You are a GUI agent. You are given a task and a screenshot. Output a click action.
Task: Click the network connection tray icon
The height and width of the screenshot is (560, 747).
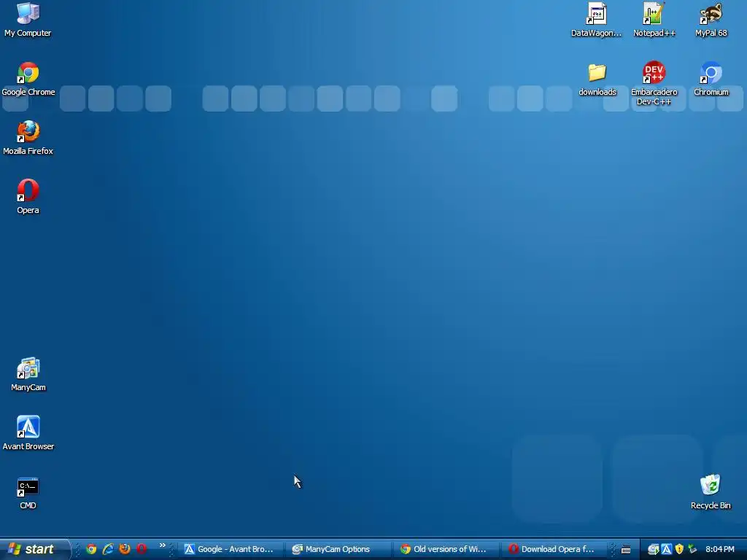tap(692, 550)
